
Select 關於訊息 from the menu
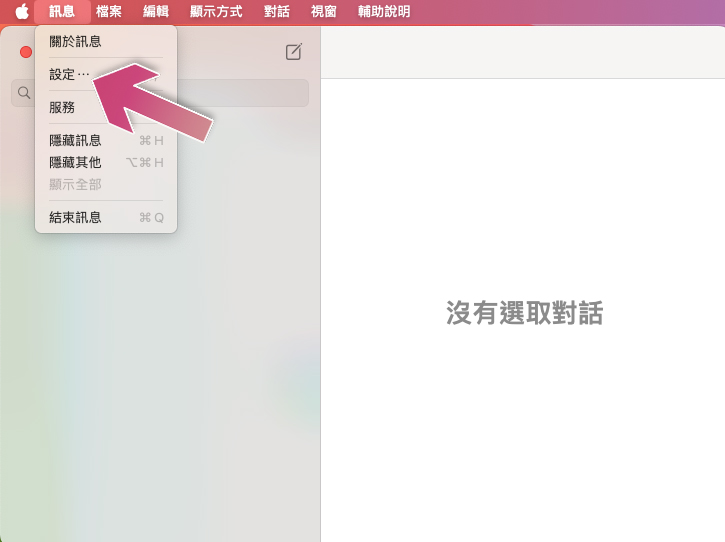click(x=75, y=42)
